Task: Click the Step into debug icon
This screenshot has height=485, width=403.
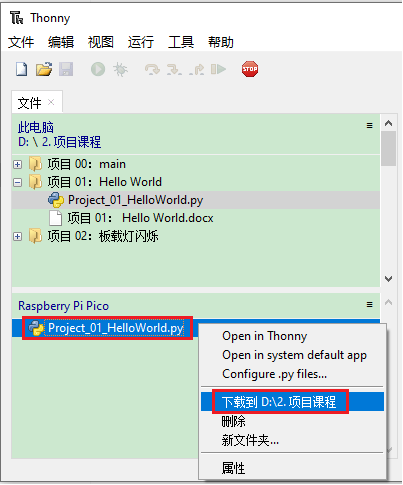Action: pyautogui.click(x=174, y=69)
